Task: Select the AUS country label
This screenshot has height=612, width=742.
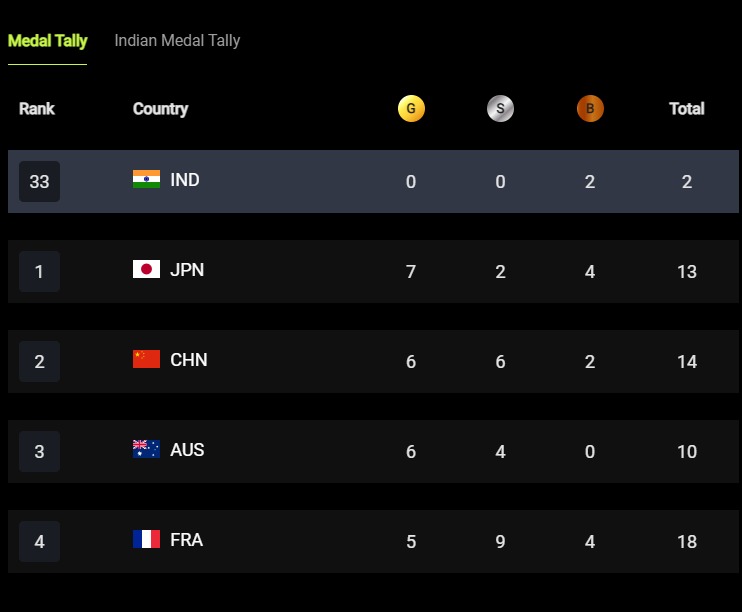Action: pos(187,450)
